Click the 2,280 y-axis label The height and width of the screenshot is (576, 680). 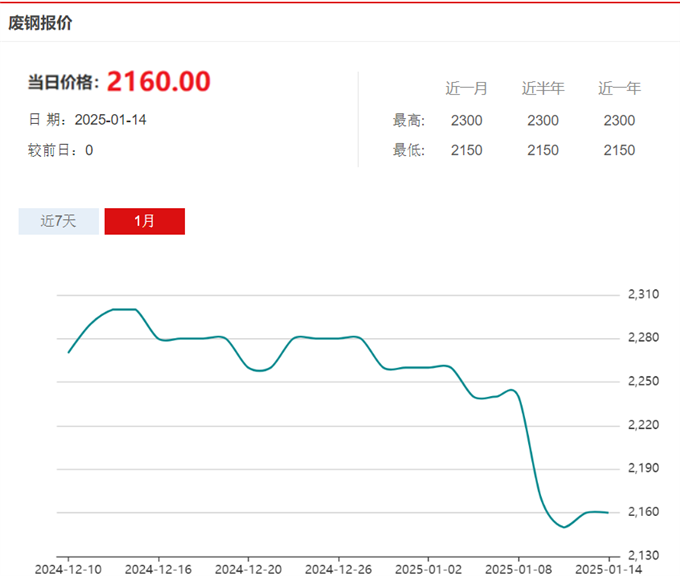tap(644, 337)
